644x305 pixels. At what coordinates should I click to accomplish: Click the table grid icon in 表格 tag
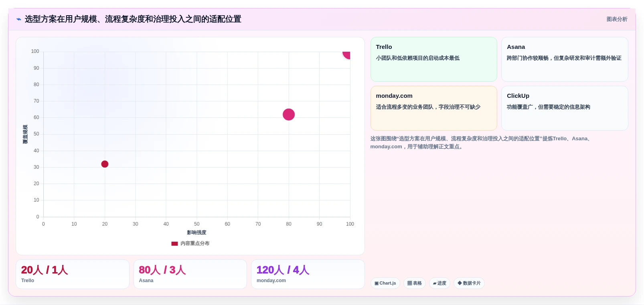(x=409, y=283)
